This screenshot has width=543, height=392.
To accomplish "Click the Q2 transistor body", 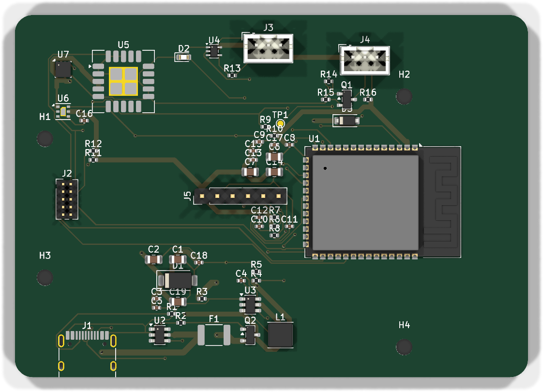I will 250,335.
